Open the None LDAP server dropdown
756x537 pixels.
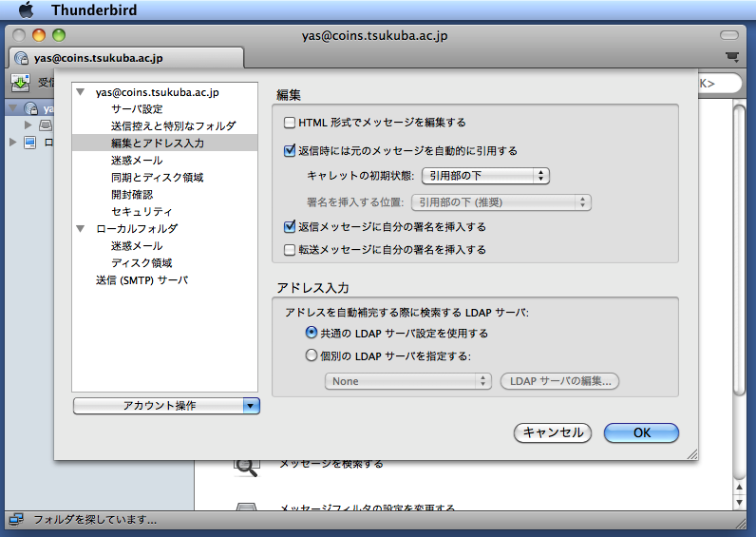point(407,381)
